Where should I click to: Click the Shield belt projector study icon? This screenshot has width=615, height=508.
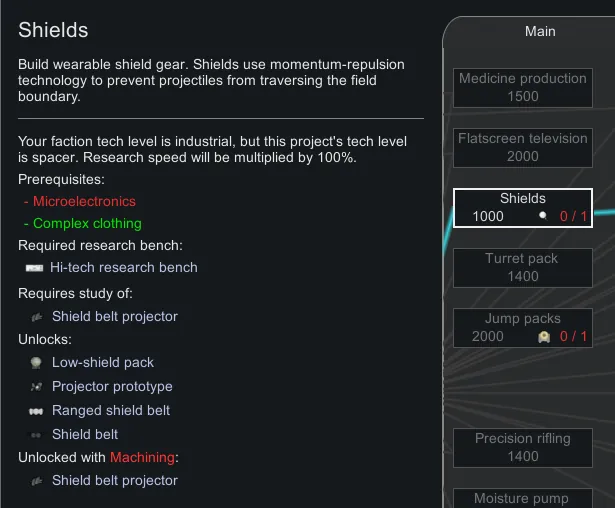[x=36, y=317]
